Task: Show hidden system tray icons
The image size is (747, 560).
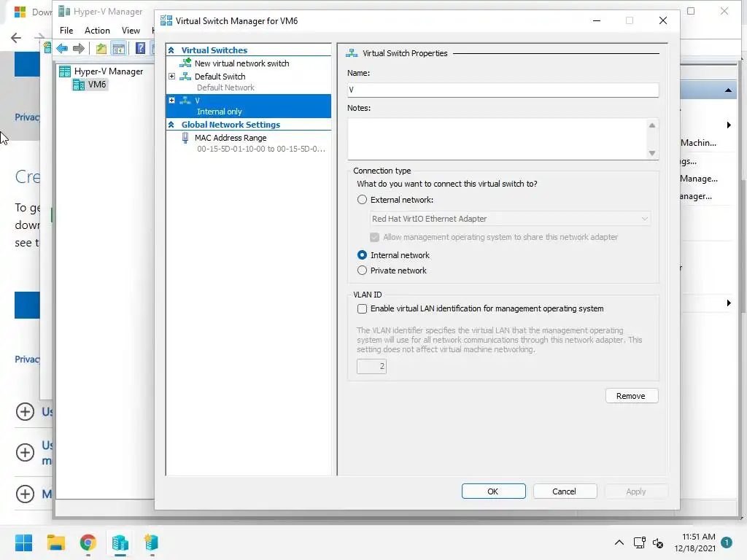Action: (x=619, y=542)
